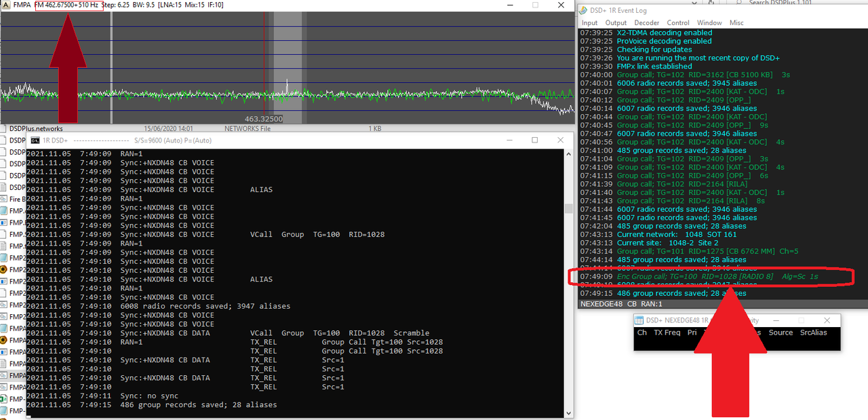Image resolution: width=868 pixels, height=420 pixels.
Task: Click the DSD+ NEXEDGE48 channel activity window icon
Action: pyautogui.click(x=639, y=320)
